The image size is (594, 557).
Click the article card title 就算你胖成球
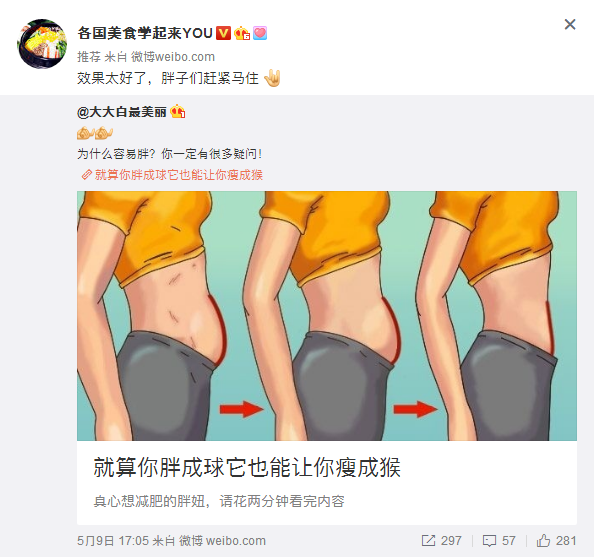[247, 467]
